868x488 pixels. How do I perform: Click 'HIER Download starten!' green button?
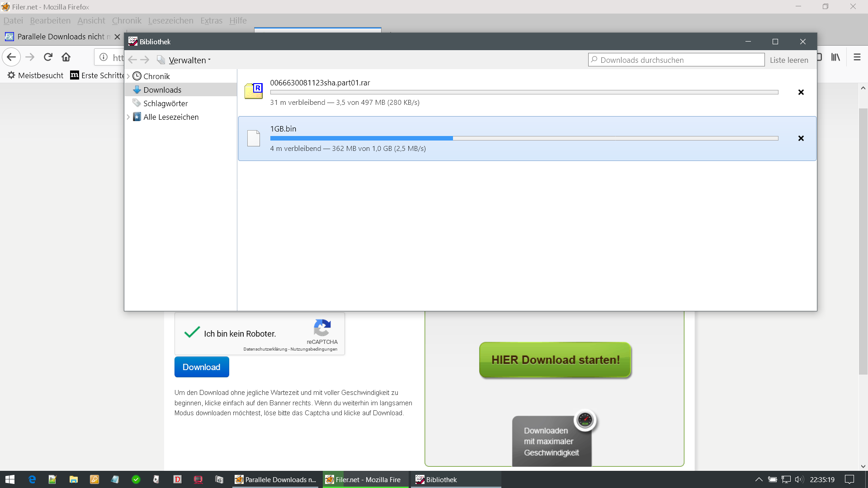point(555,360)
